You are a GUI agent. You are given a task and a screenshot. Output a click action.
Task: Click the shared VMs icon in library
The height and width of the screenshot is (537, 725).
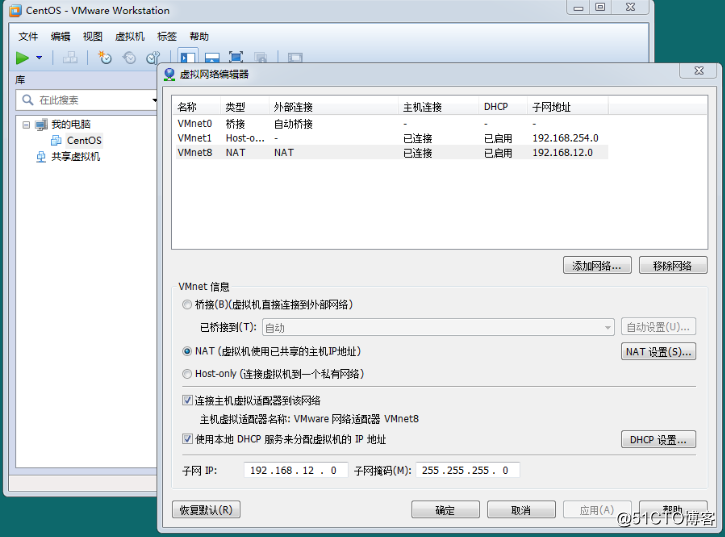[41, 157]
